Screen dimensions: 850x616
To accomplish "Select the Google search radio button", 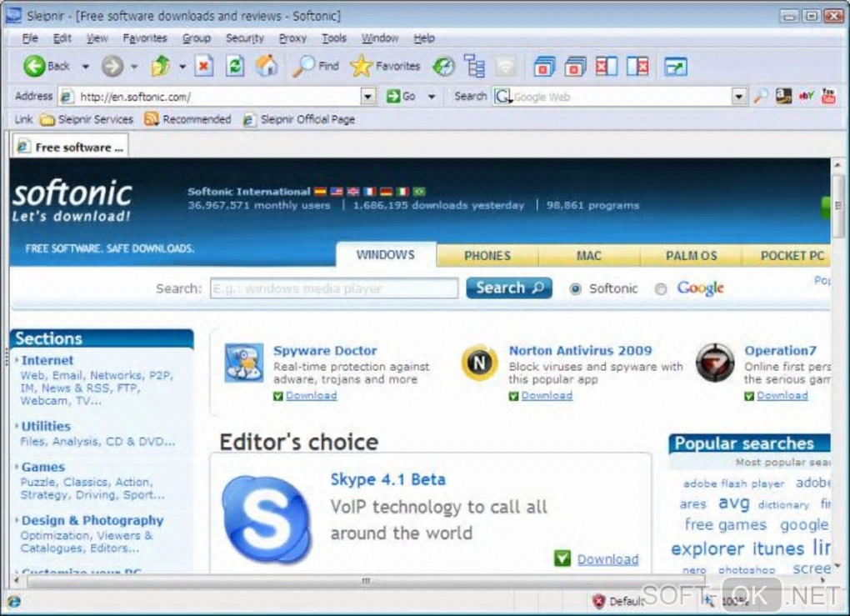I will (x=660, y=289).
